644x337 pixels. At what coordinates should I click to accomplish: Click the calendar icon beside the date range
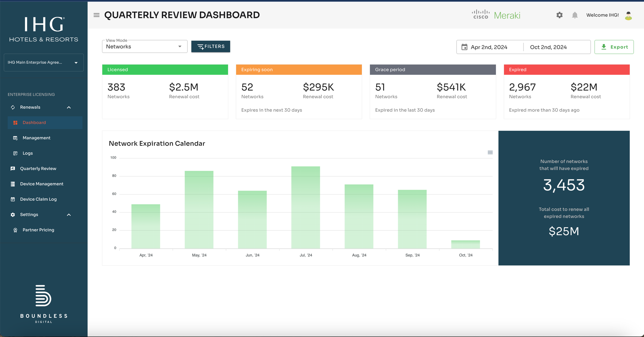tap(465, 47)
